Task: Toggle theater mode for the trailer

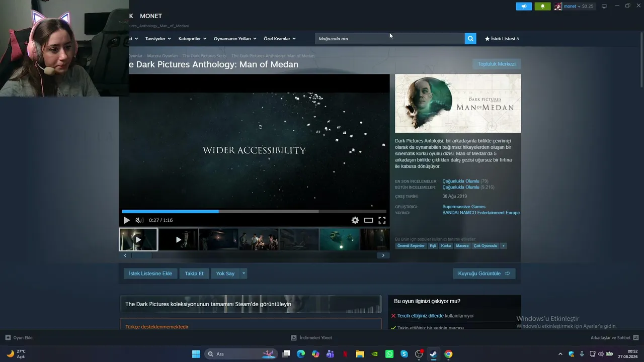Action: click(x=369, y=220)
